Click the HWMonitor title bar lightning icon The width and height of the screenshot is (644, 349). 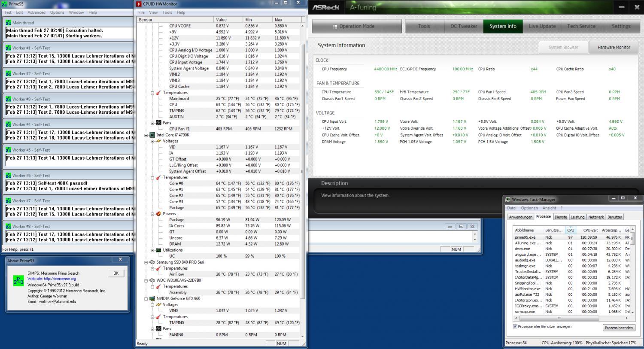coord(139,3)
